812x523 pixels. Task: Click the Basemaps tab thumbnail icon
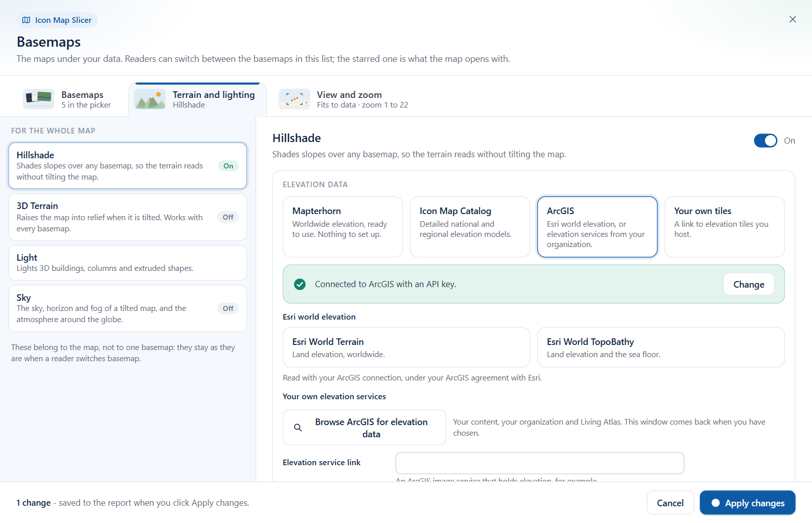point(39,99)
